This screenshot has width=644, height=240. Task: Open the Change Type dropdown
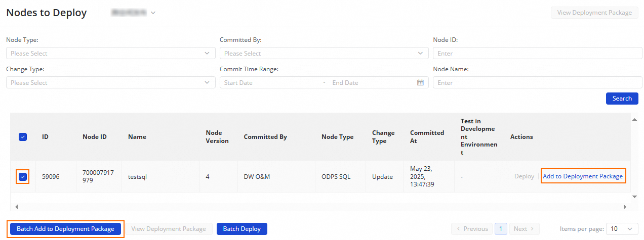pos(110,82)
